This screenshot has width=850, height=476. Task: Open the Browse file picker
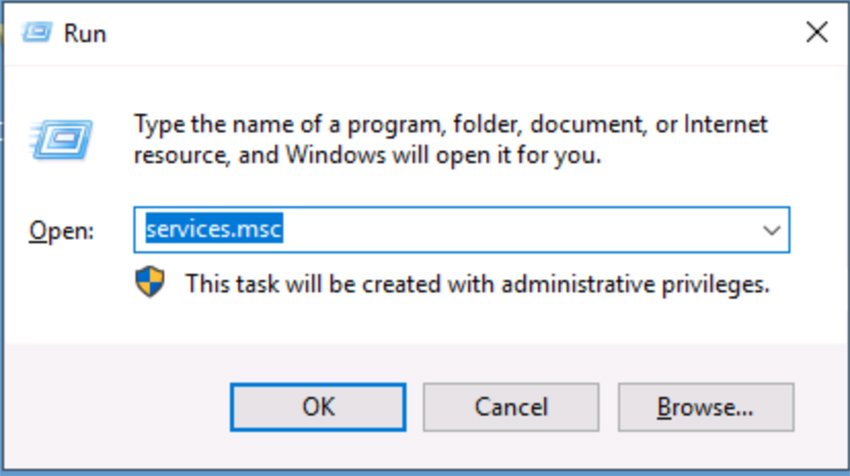pyautogui.click(x=705, y=407)
